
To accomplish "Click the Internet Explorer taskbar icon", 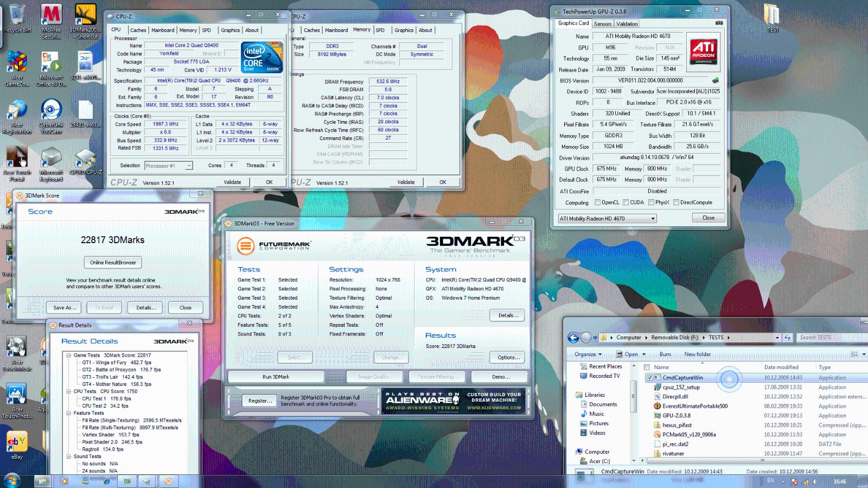I will tap(106, 481).
